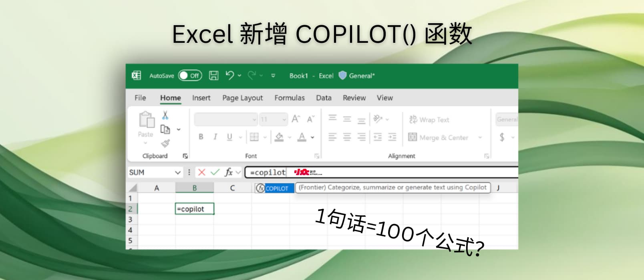Switch to the Insert tab
This screenshot has width=644, height=280.
click(201, 98)
